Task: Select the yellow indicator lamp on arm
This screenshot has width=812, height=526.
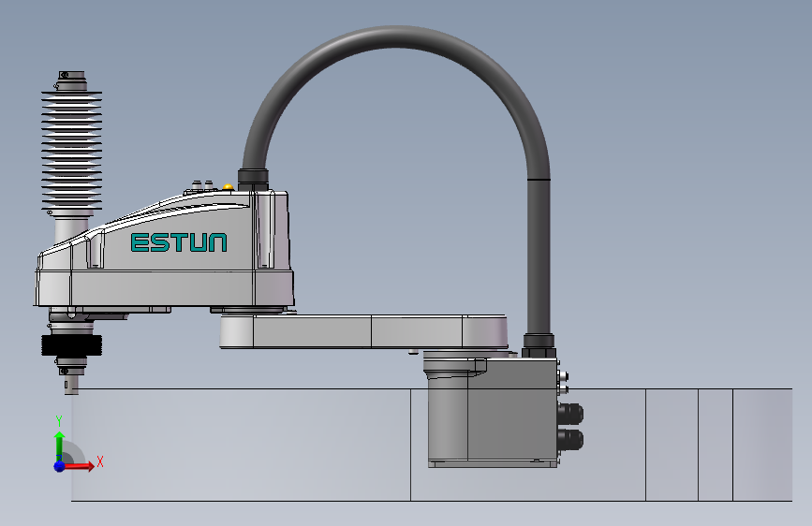Action: pyautogui.click(x=228, y=186)
